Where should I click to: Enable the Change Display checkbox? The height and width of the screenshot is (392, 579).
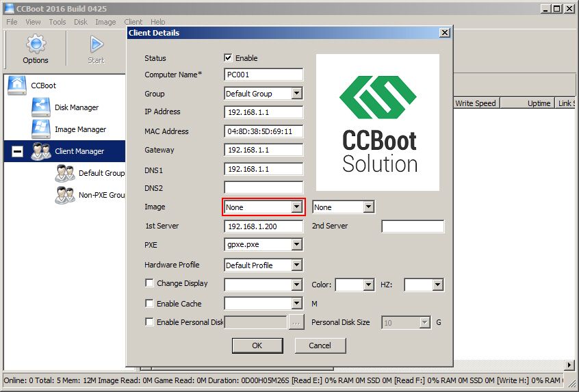(x=149, y=283)
